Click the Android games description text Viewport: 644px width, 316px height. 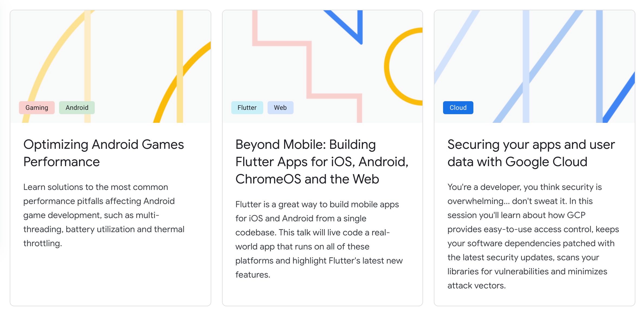(104, 215)
